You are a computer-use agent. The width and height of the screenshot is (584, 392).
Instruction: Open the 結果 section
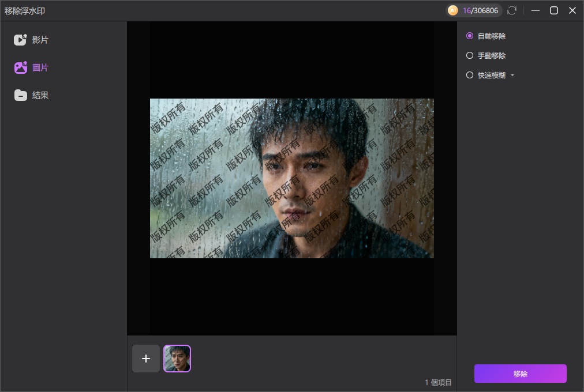(x=40, y=95)
